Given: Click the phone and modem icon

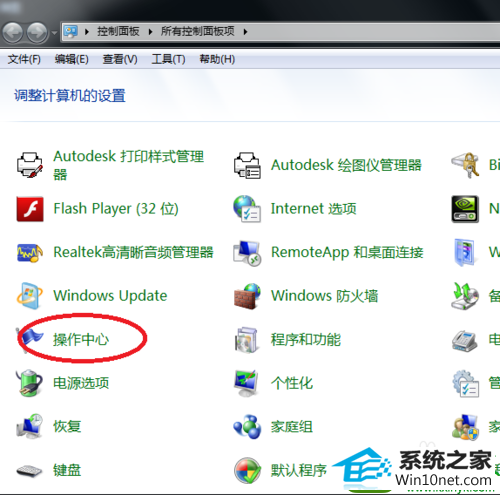Looking at the screenshot, I should pyautogui.click(x=465, y=341).
